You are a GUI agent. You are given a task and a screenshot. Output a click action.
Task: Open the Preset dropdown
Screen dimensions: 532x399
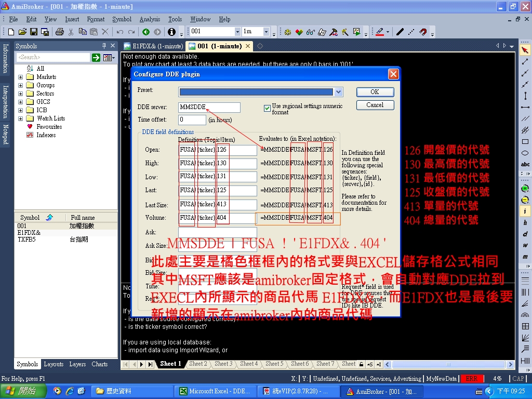pos(338,92)
